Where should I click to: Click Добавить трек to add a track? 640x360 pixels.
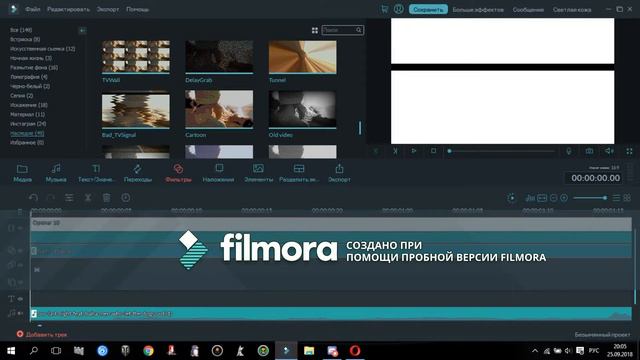(42, 334)
